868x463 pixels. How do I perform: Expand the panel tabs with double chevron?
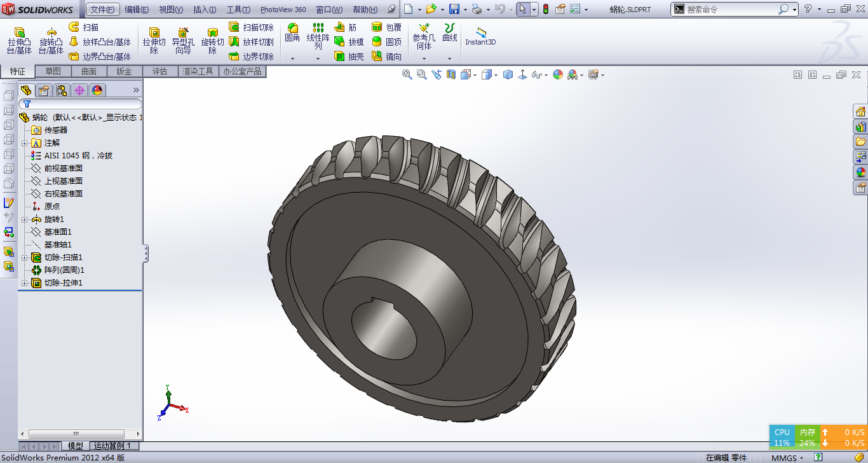click(136, 90)
